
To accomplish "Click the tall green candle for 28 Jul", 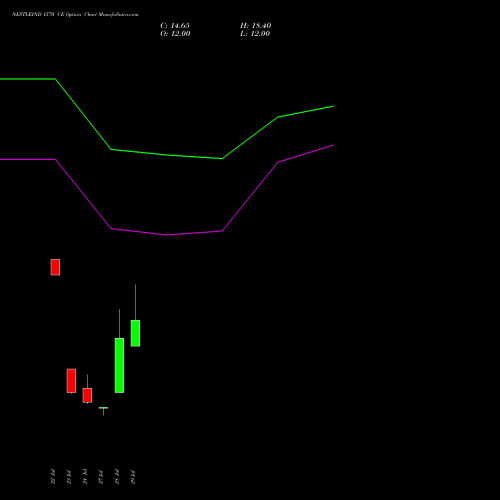I will [119, 365].
